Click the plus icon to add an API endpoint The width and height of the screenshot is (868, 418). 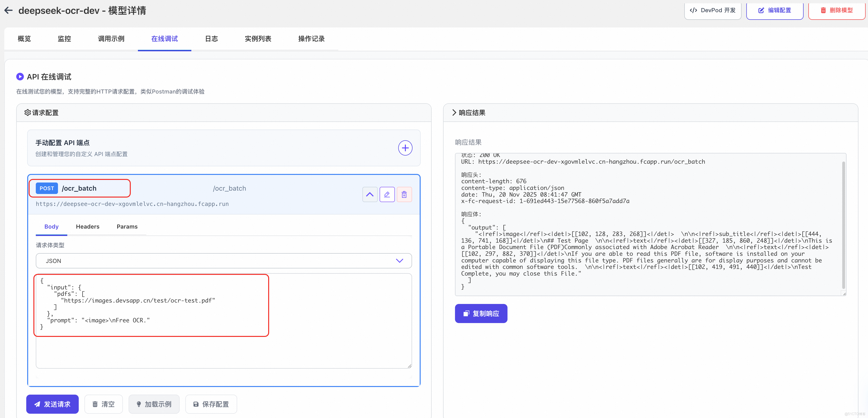tap(405, 148)
